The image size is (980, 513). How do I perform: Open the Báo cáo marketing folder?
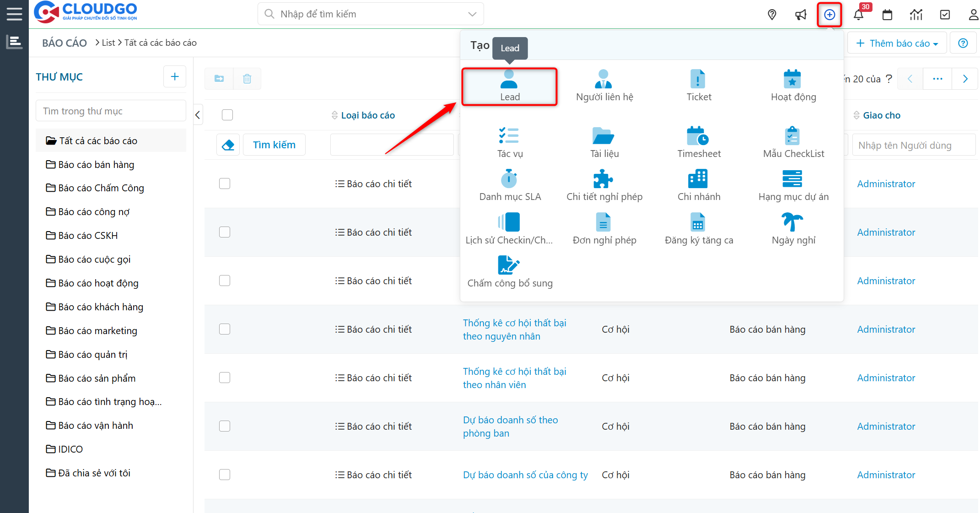click(97, 330)
